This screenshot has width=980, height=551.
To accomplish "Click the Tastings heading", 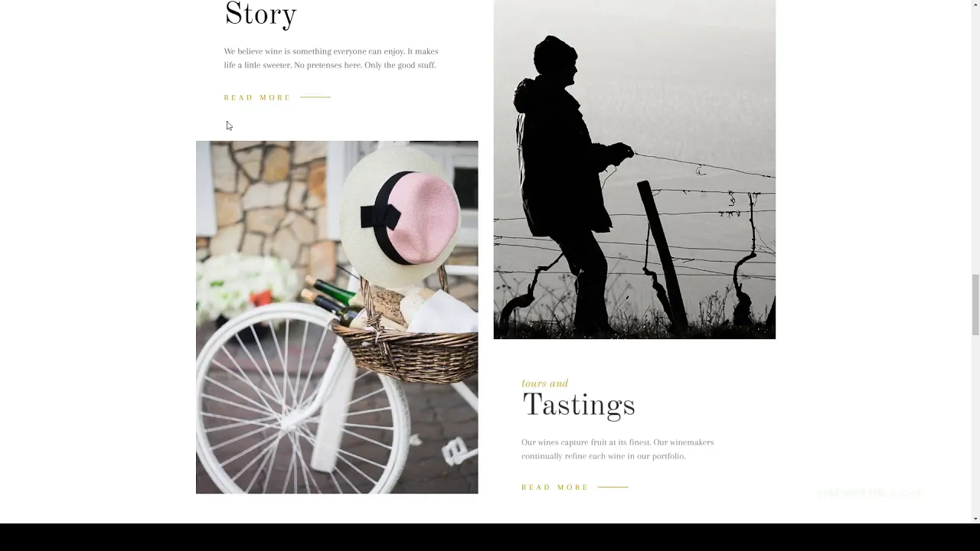I will point(578,406).
